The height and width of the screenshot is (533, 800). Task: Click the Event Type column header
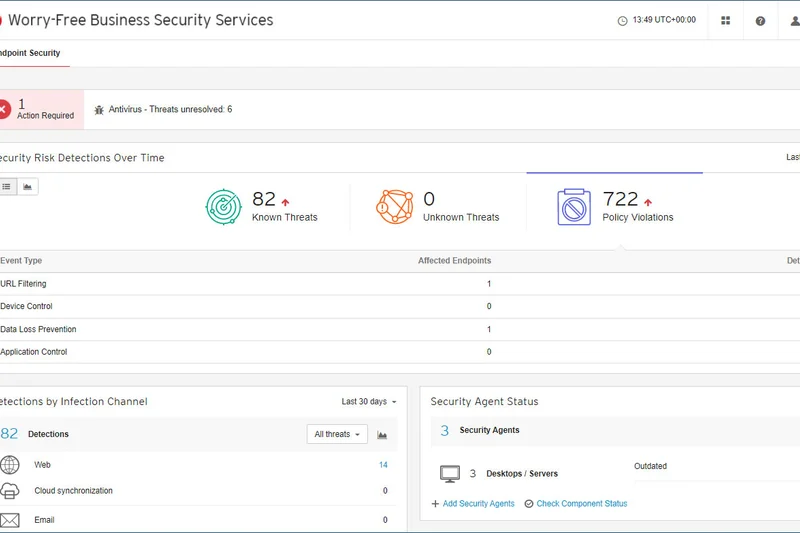pyautogui.click(x=21, y=261)
